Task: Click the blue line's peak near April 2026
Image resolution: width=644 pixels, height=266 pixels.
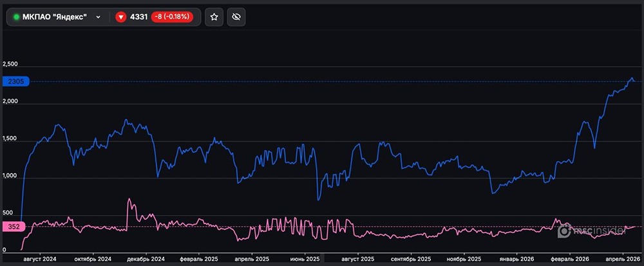Action: click(x=632, y=77)
